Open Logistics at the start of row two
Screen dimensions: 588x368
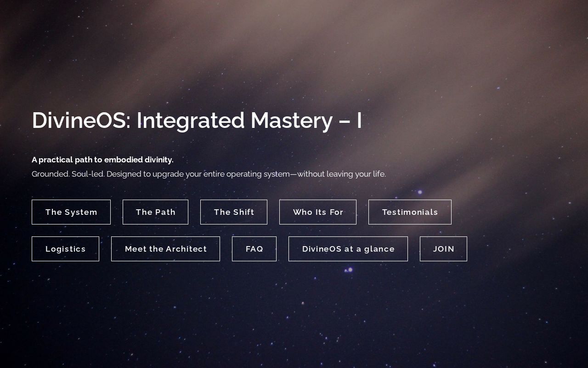click(x=65, y=249)
